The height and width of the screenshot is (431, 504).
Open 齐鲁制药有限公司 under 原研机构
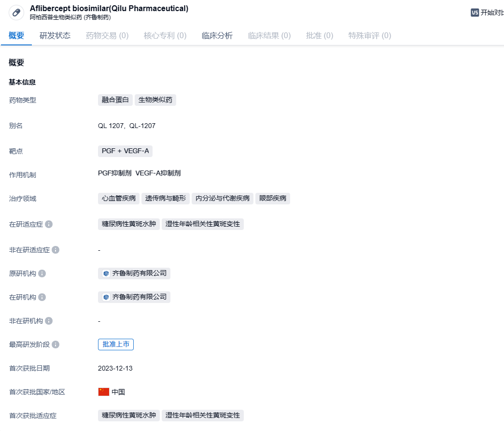pyautogui.click(x=134, y=273)
